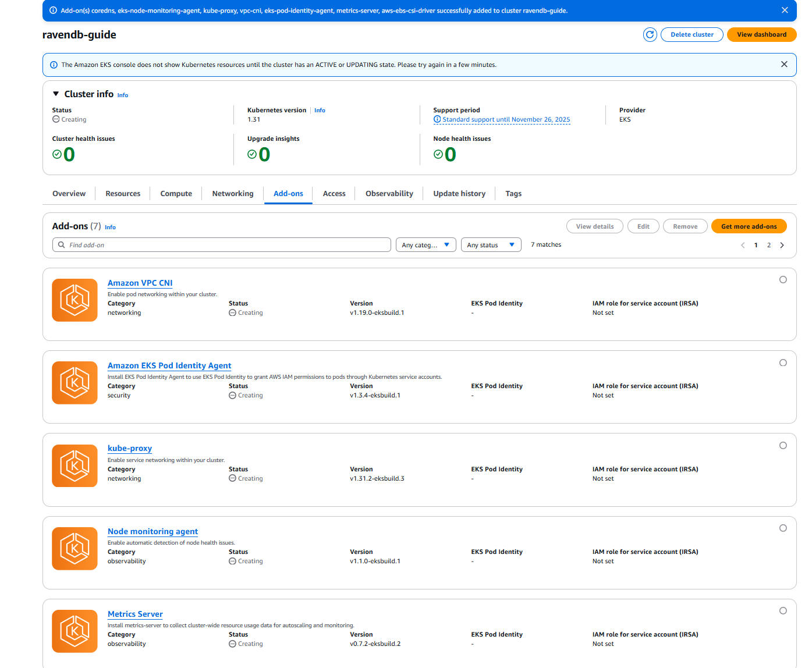The image size is (812, 668).
Task: Click the Edit add-on button
Action: (x=643, y=226)
